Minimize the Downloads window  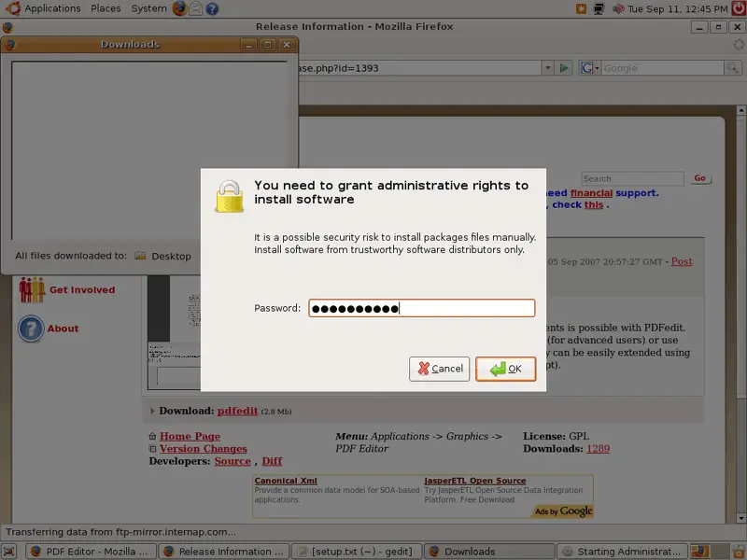(x=248, y=45)
